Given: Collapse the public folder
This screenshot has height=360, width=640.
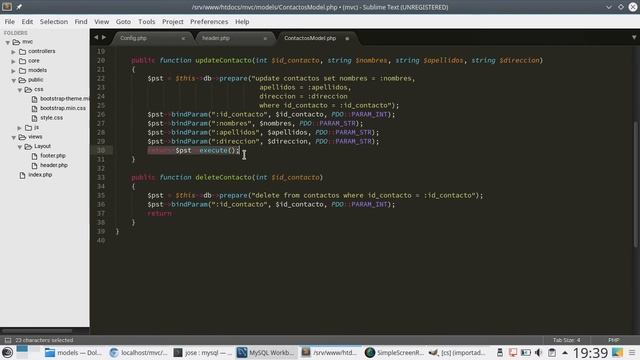Looking at the screenshot, I should point(13,80).
